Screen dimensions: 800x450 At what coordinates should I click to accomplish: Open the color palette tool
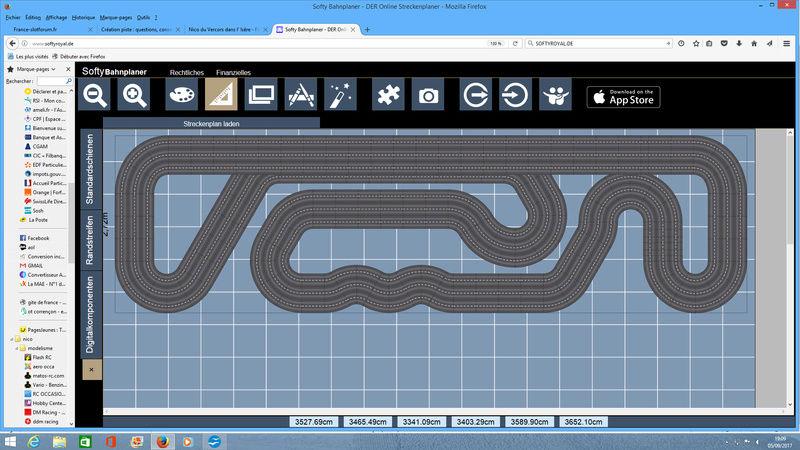(x=181, y=96)
